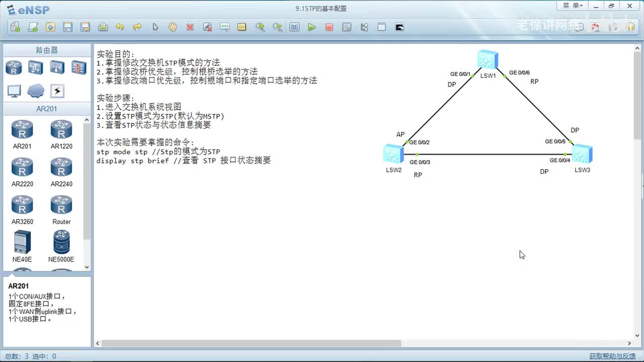
Task: Click the Save topology icon
Action: click(68, 27)
